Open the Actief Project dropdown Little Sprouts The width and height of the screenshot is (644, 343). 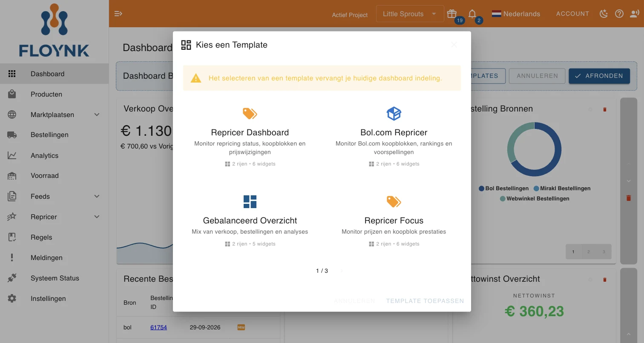(410, 14)
